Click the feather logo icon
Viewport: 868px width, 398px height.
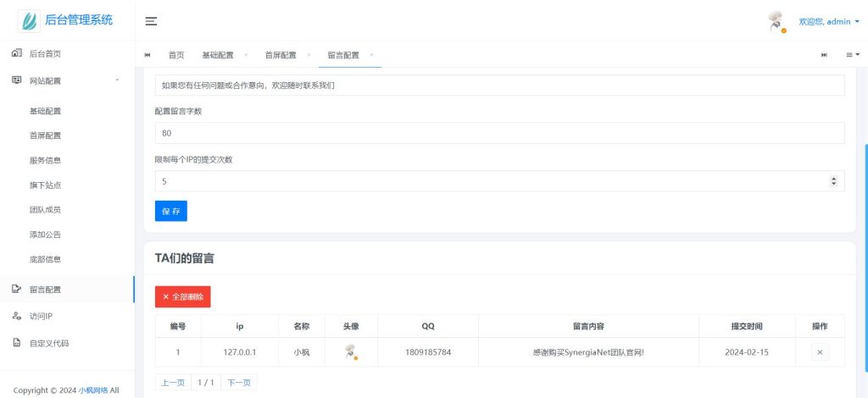29,21
